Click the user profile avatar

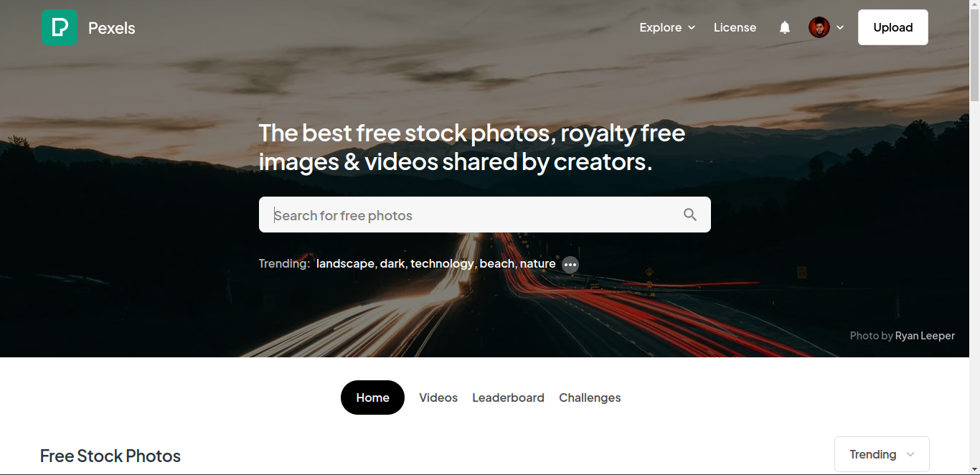pos(819,27)
